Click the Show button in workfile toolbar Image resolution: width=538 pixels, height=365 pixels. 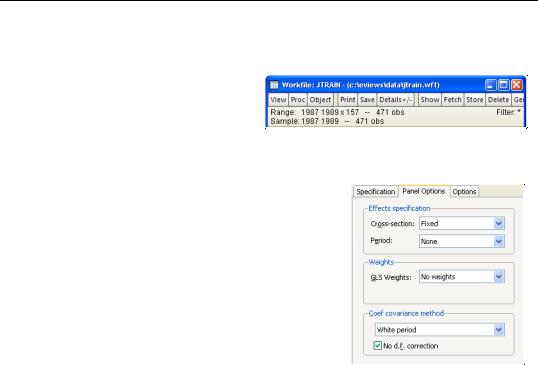(430, 100)
